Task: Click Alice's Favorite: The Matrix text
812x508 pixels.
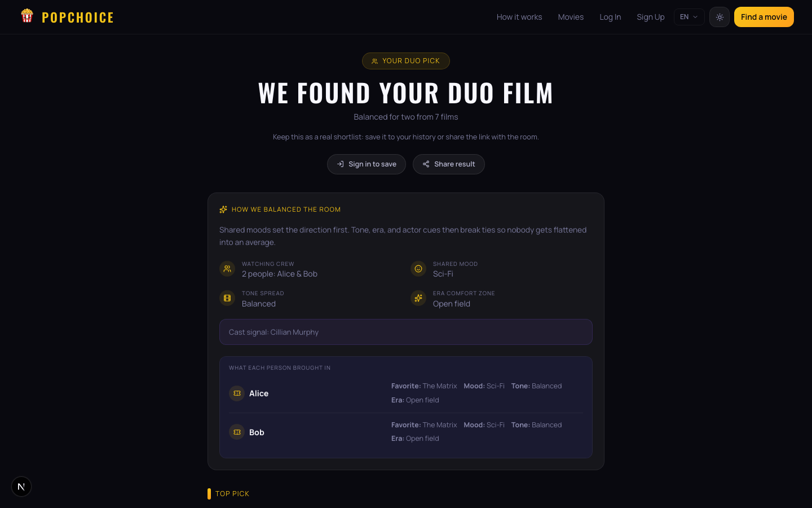Action: coord(424,386)
